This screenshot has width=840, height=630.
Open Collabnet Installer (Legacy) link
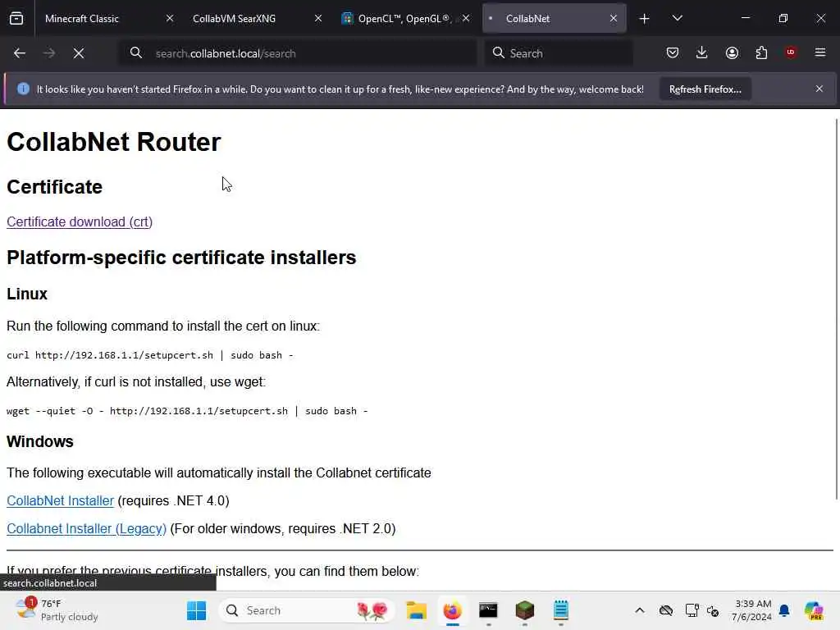(x=86, y=529)
